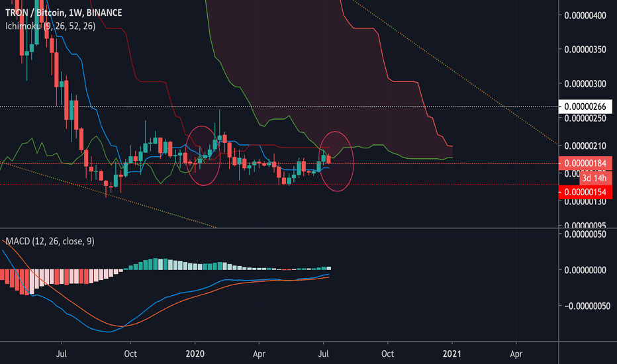Viewport: 617px width, 364px height.
Task: Click the 0.00000250 price axis value
Action: (x=585, y=118)
